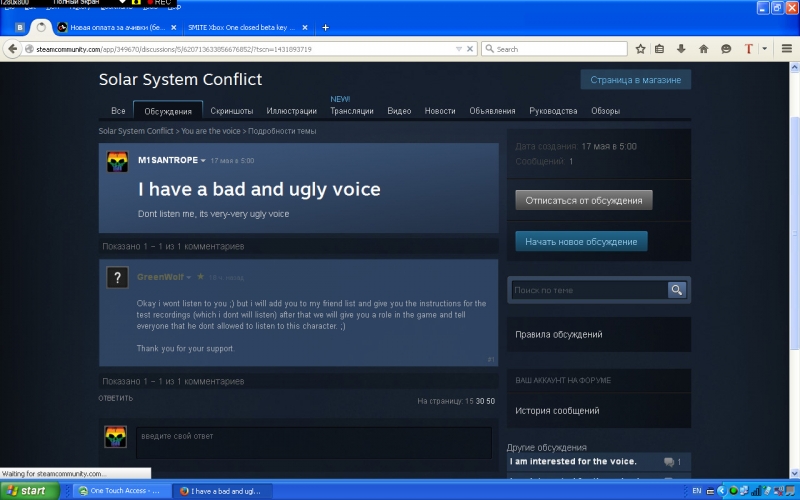
Task: Click the star badge next to GreenWolf
Action: 201,277
